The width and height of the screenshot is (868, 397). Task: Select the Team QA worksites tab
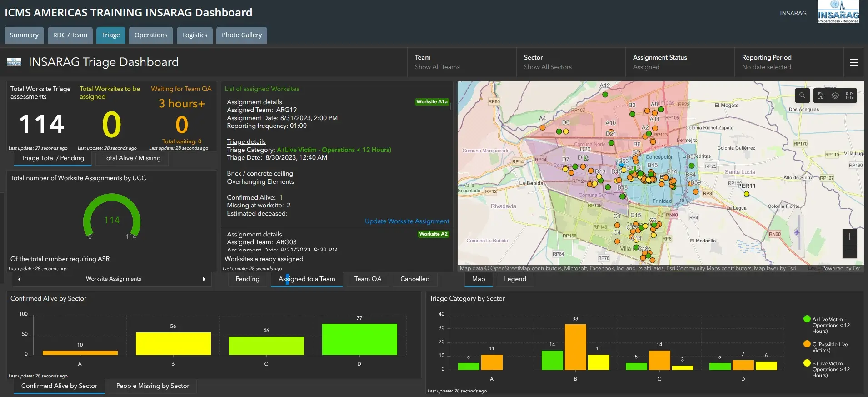pos(368,279)
